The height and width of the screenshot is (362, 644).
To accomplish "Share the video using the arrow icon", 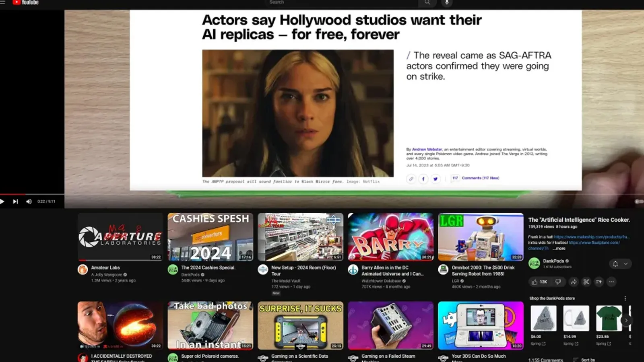I will tap(573, 282).
